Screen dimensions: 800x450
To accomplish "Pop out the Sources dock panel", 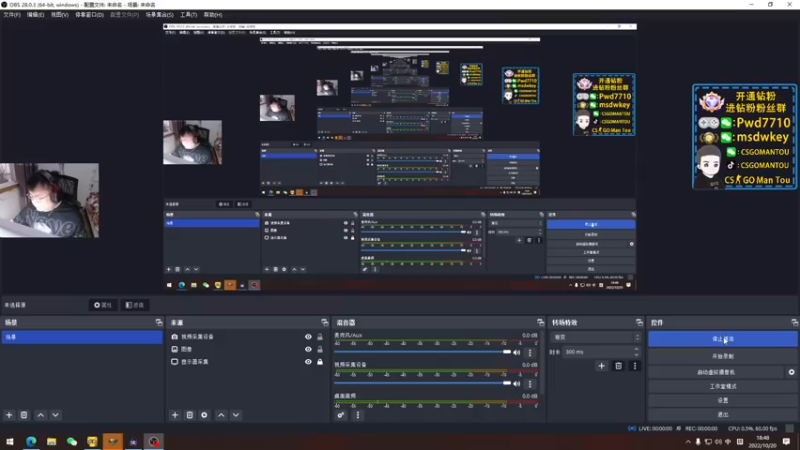I will 324,322.
